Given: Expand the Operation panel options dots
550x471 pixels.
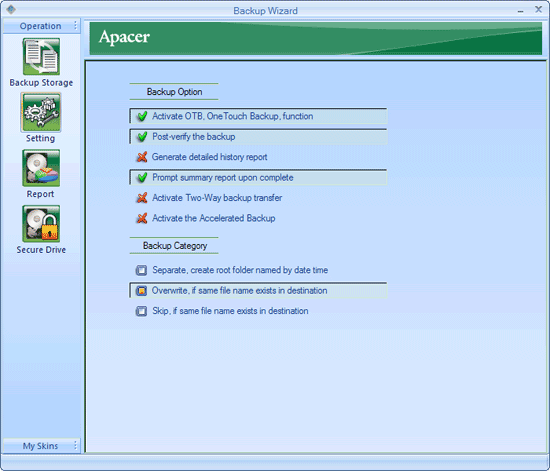Looking at the screenshot, I should click(75, 26).
